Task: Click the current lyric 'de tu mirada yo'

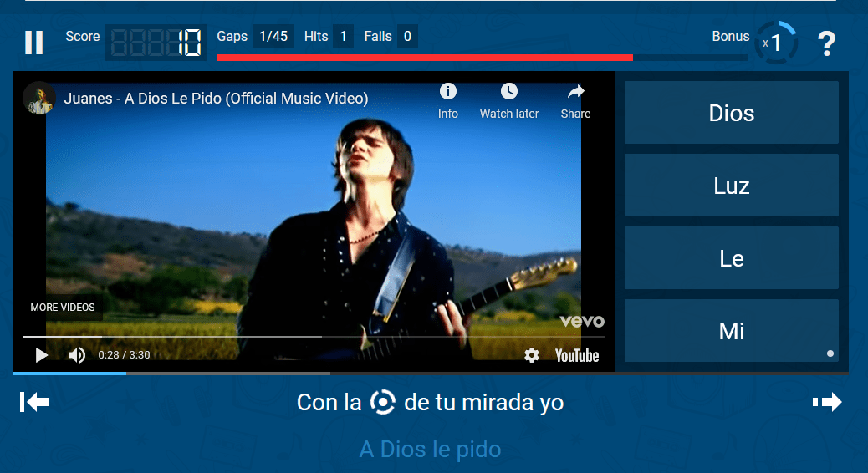Action: [484, 403]
